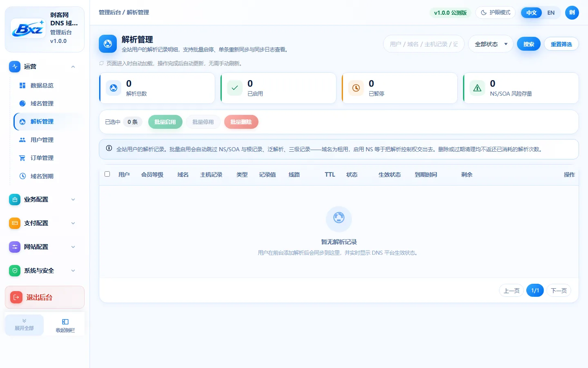Open 订单管理 in the sidebar
588x368 pixels.
(48, 158)
